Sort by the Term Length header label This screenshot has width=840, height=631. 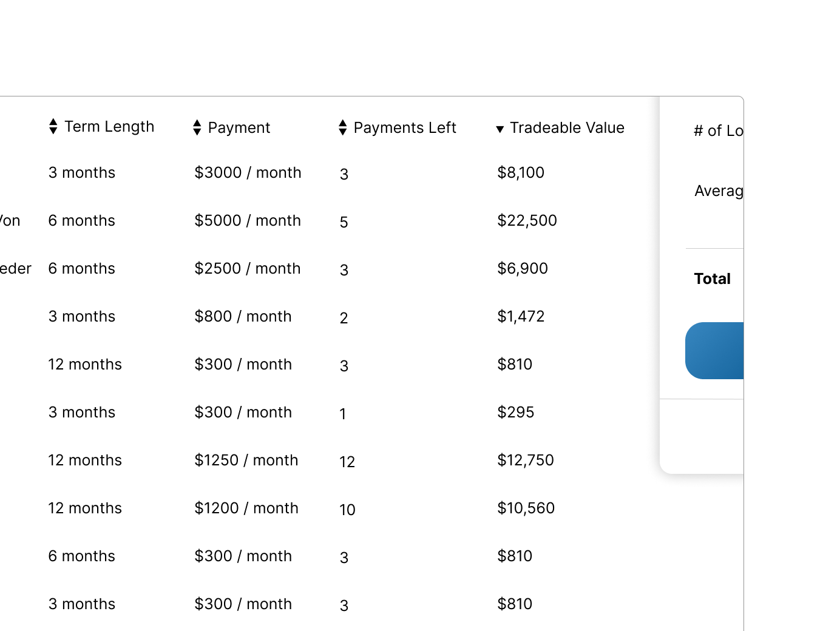click(109, 127)
